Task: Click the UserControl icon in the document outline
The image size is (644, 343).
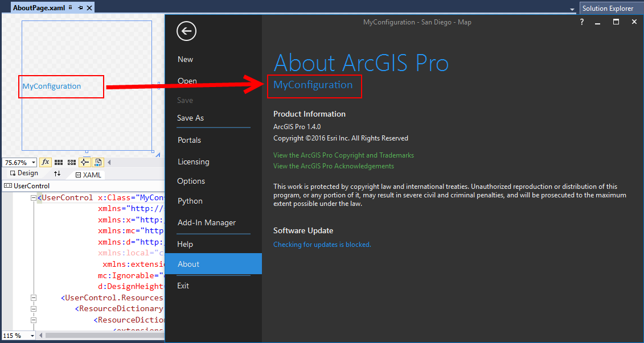Action: pyautogui.click(x=8, y=185)
